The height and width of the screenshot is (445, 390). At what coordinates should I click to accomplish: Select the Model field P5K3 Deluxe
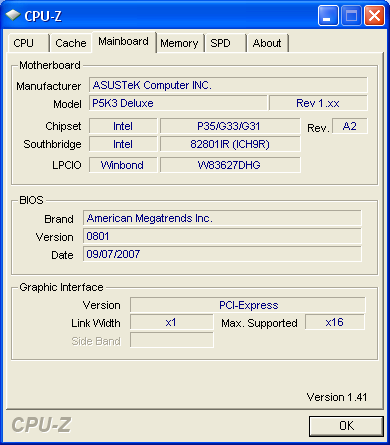[178, 103]
